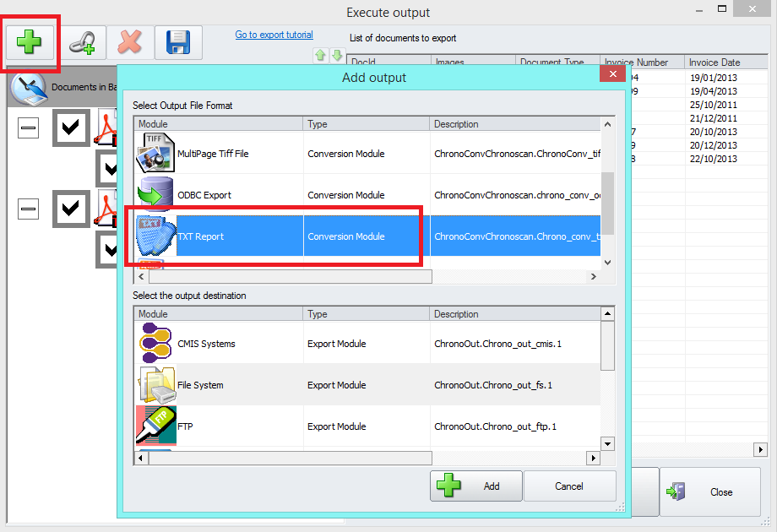
Task: Click the link add toolbar icon
Action: coord(81,42)
